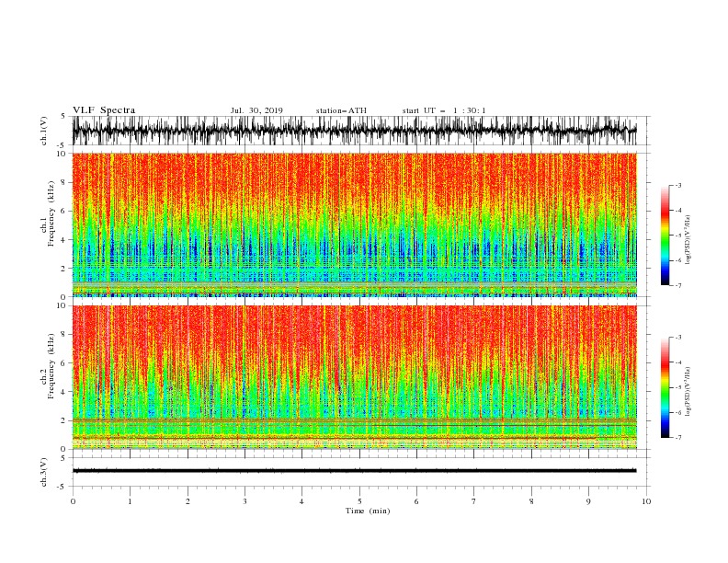The height and width of the screenshot is (563, 728).
Task: Click the ch.2 spectrogram plot area
Action: [x=354, y=377]
